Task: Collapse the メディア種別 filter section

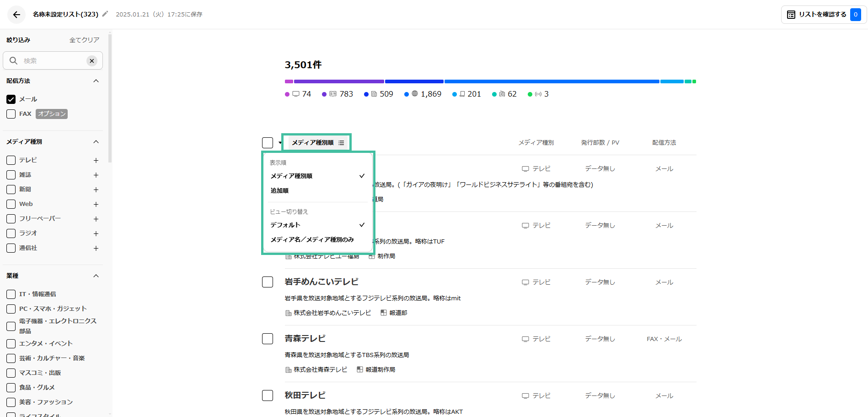Action: pyautogui.click(x=96, y=142)
